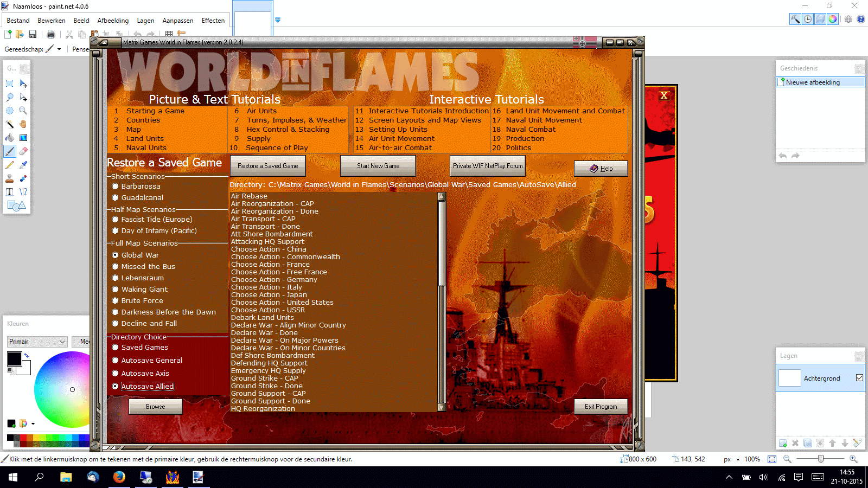Open the Private WIF NetPlay Forum
868x488 pixels.
(x=488, y=166)
